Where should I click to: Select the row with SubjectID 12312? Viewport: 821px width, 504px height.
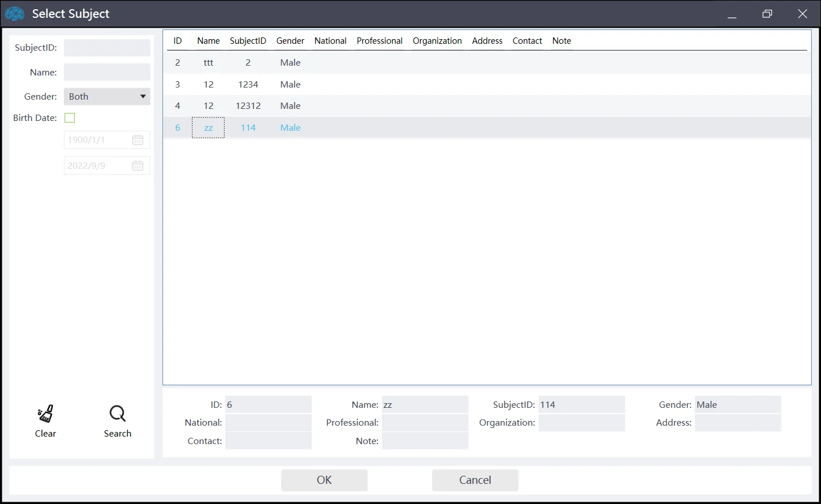pos(248,106)
